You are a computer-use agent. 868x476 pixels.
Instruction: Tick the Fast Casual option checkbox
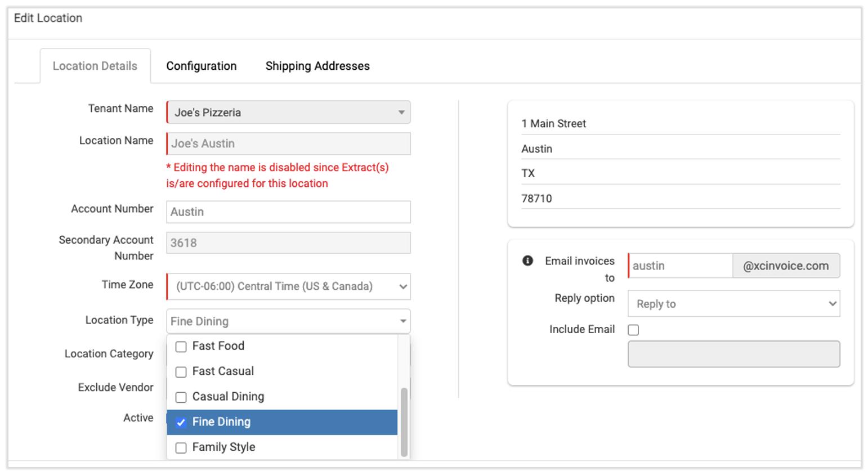click(x=181, y=372)
